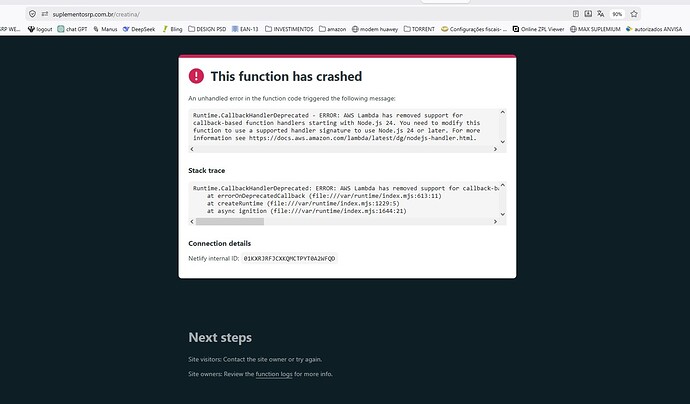Click the 'Connection details' heading
Viewport: 690px width, 404px height.
point(220,243)
